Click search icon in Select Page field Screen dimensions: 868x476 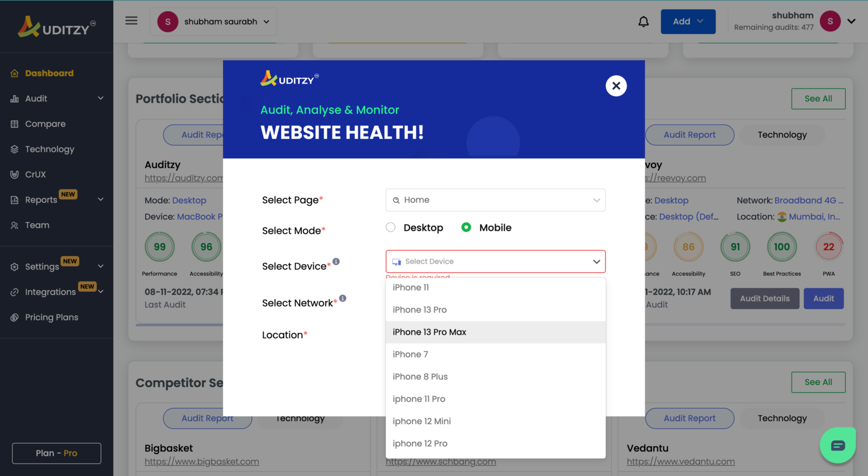[x=397, y=200]
